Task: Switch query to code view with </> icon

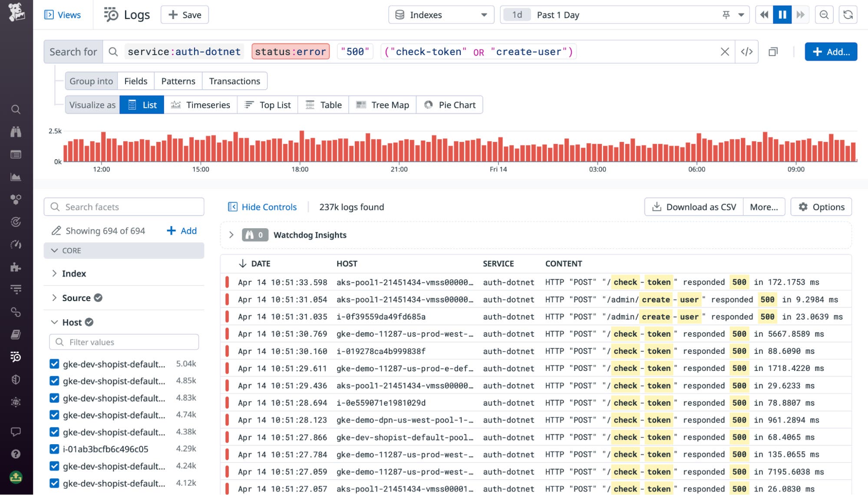Action: [x=747, y=52]
